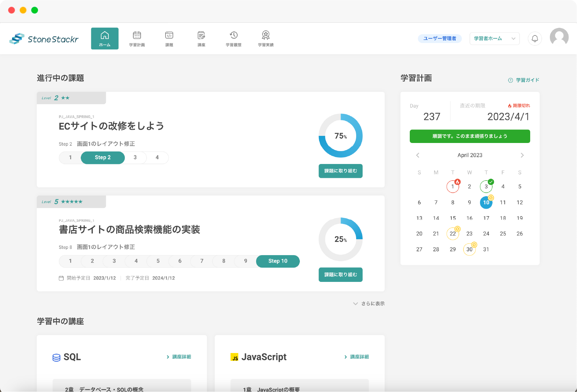Select step 3 of ECサイト task
This screenshot has width=577, height=392.
tap(135, 158)
